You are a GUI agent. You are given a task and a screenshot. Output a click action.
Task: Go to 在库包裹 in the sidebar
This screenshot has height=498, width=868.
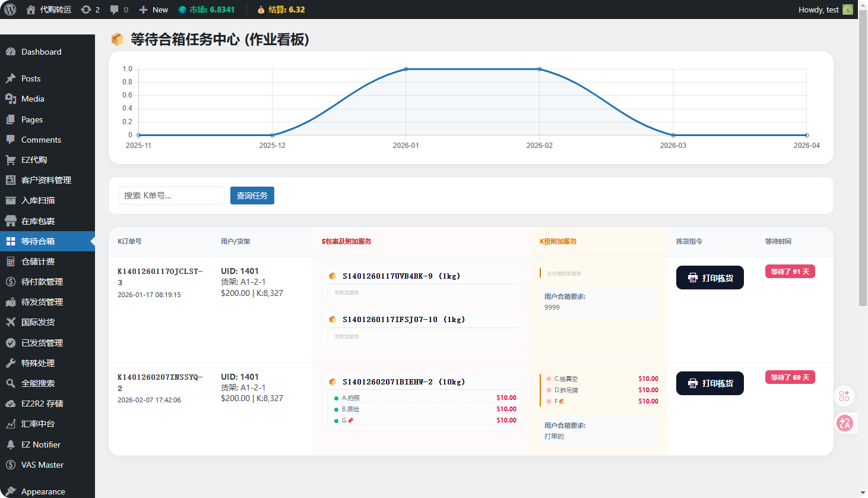[x=38, y=221]
